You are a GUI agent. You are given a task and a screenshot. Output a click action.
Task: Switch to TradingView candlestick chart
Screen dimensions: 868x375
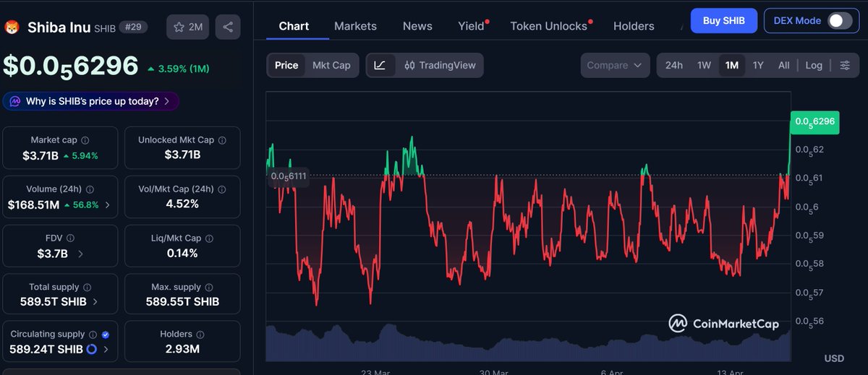tap(440, 65)
